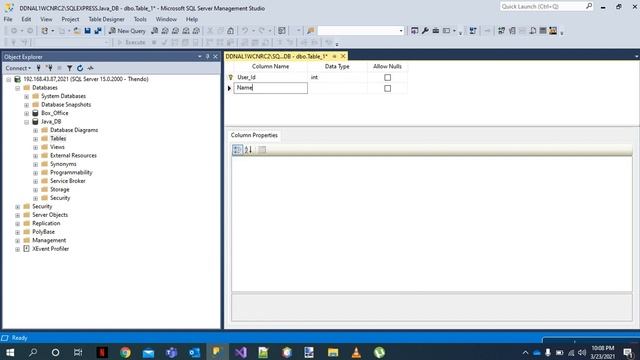Click the Open File folder icon
The height and width of the screenshot is (360, 640).
(77, 31)
